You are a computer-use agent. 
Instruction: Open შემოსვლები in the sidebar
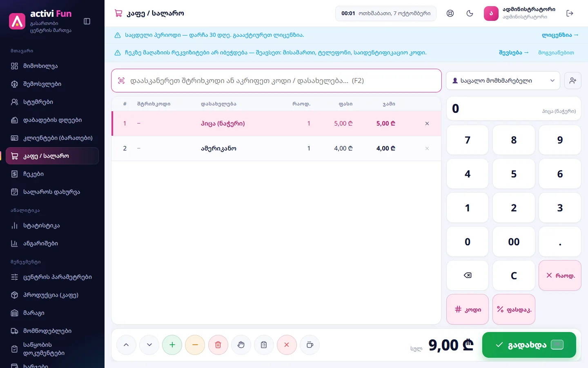click(x=52, y=84)
